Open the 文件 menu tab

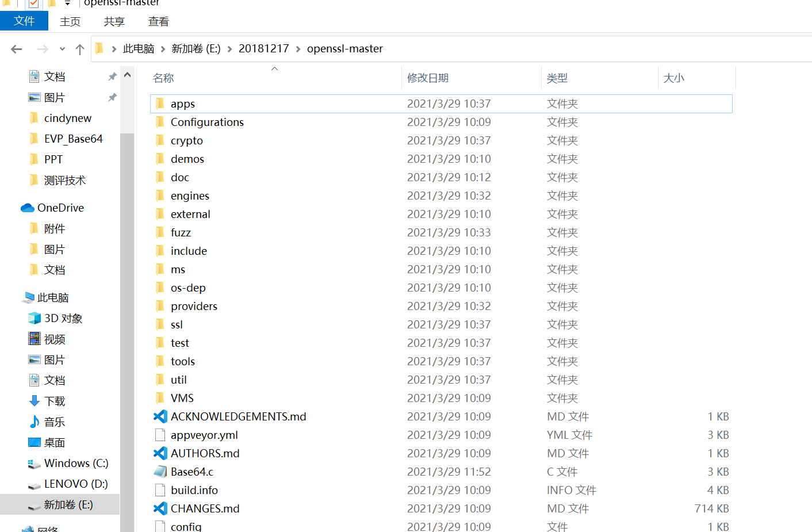tap(24, 21)
